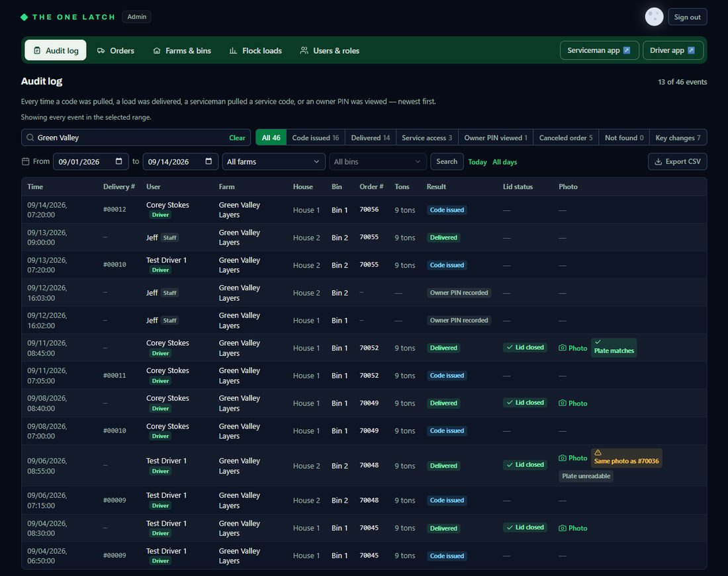Click Lid status column header
The image size is (728, 576).
[518, 186]
